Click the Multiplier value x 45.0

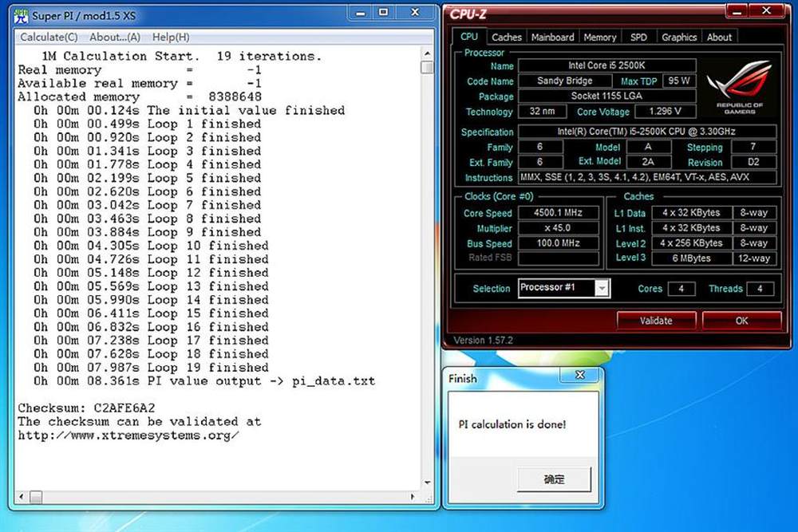558,228
